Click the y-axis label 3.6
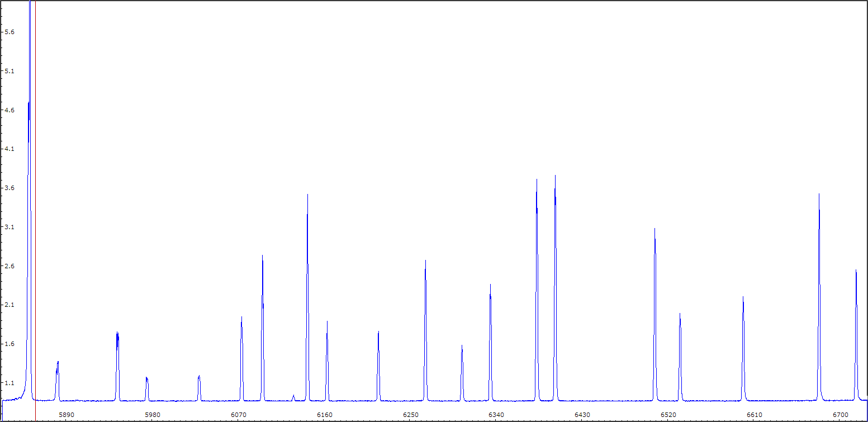Viewport: 868px width, 422px height. pyautogui.click(x=9, y=188)
